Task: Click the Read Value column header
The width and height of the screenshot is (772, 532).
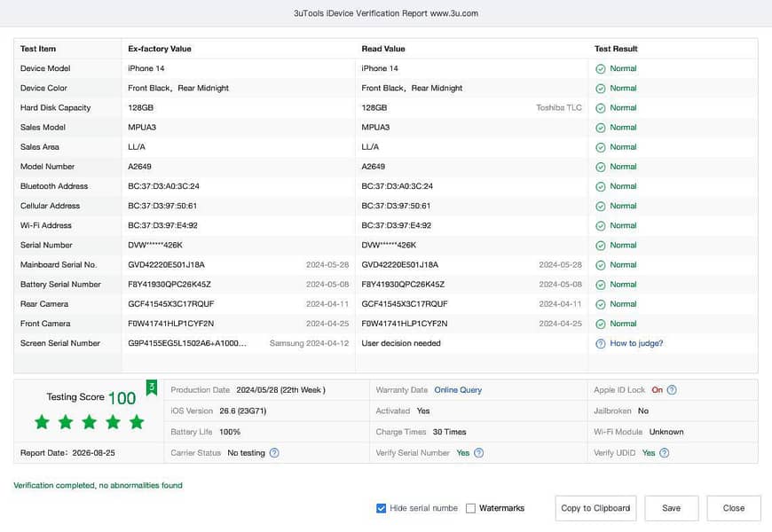Action: tap(383, 49)
